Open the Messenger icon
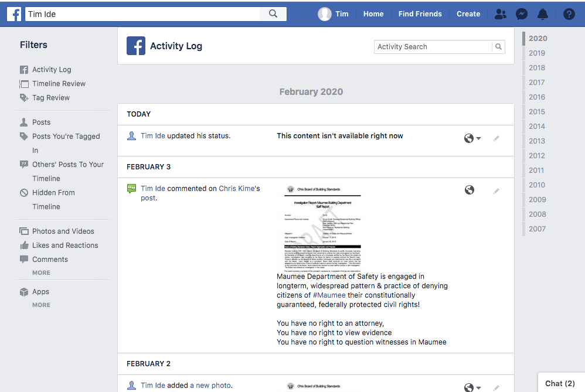 521,14
